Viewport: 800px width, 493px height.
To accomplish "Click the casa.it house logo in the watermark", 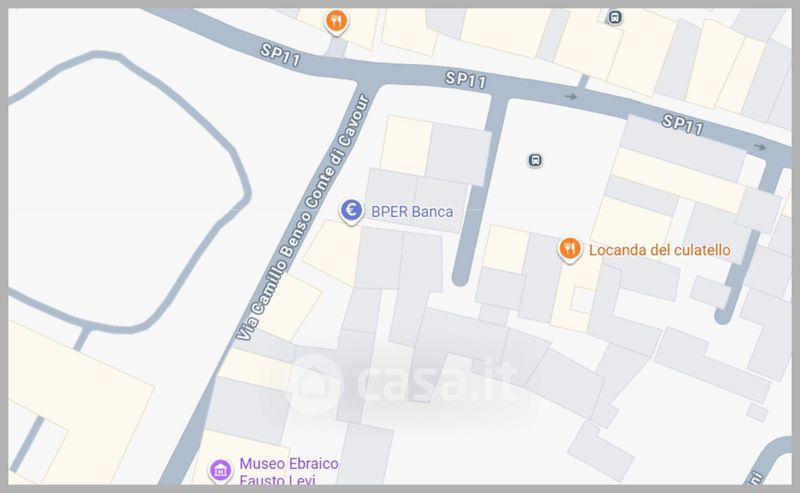I will [x=315, y=383].
